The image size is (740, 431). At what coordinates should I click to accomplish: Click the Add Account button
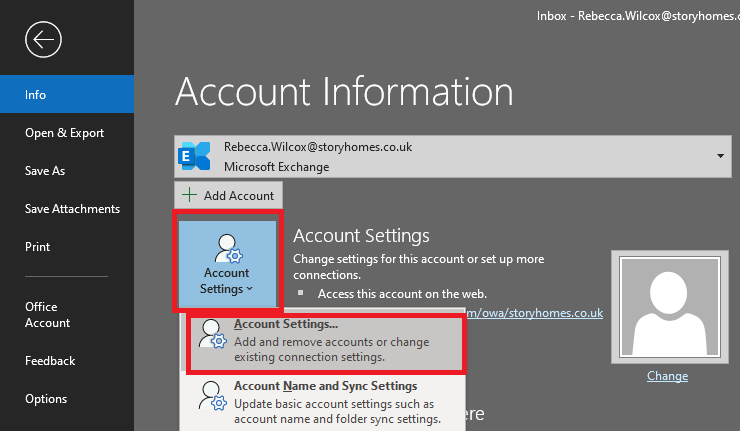(x=228, y=195)
